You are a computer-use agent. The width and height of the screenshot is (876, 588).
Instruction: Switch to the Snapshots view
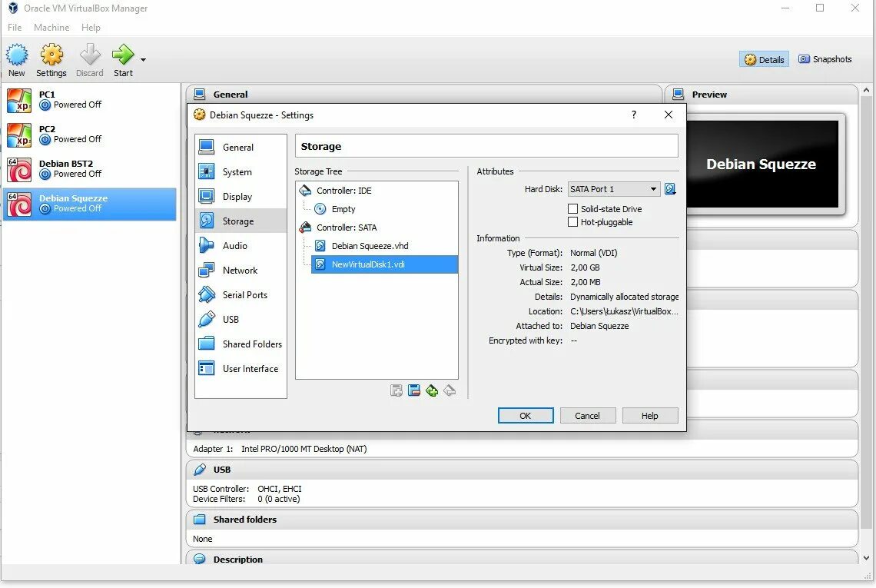pyautogui.click(x=825, y=59)
